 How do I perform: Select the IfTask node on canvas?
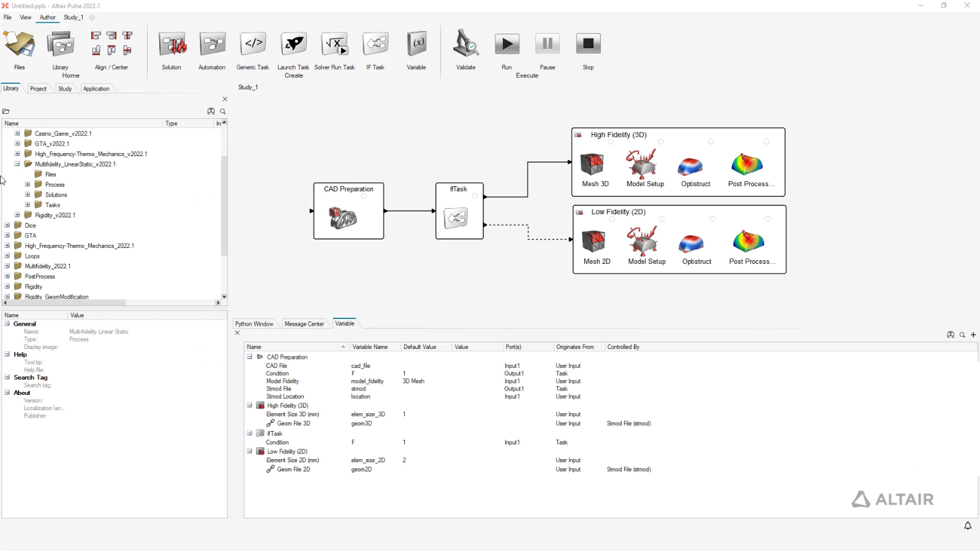pos(459,211)
